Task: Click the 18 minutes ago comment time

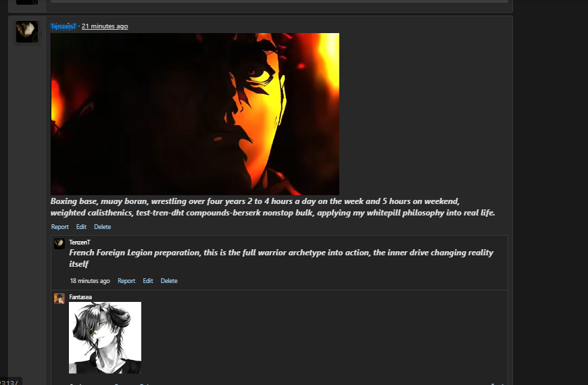Action: (90, 281)
